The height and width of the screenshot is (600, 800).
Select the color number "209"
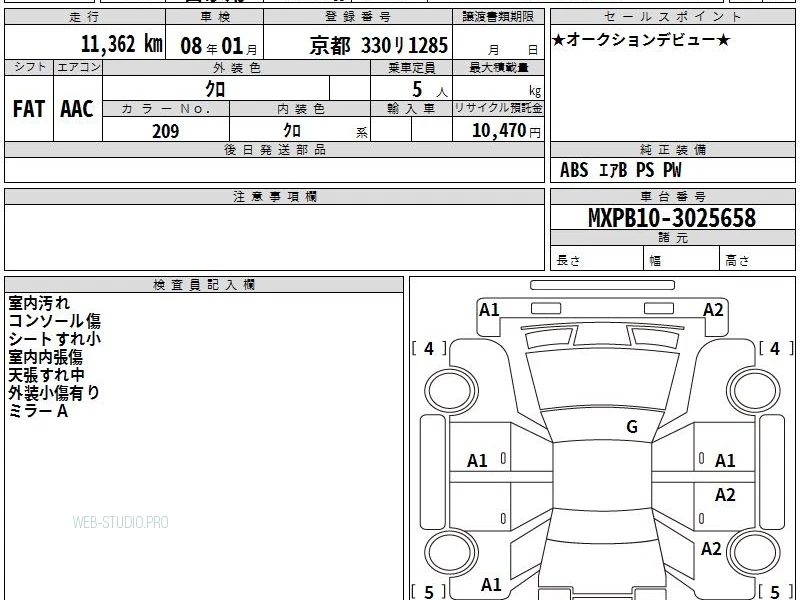coord(166,131)
